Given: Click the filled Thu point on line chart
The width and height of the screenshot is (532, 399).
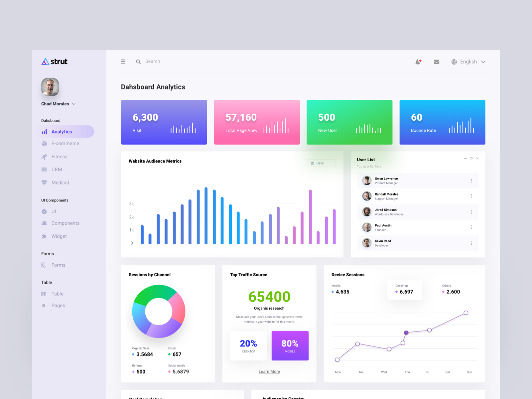Looking at the screenshot, I should (x=406, y=333).
